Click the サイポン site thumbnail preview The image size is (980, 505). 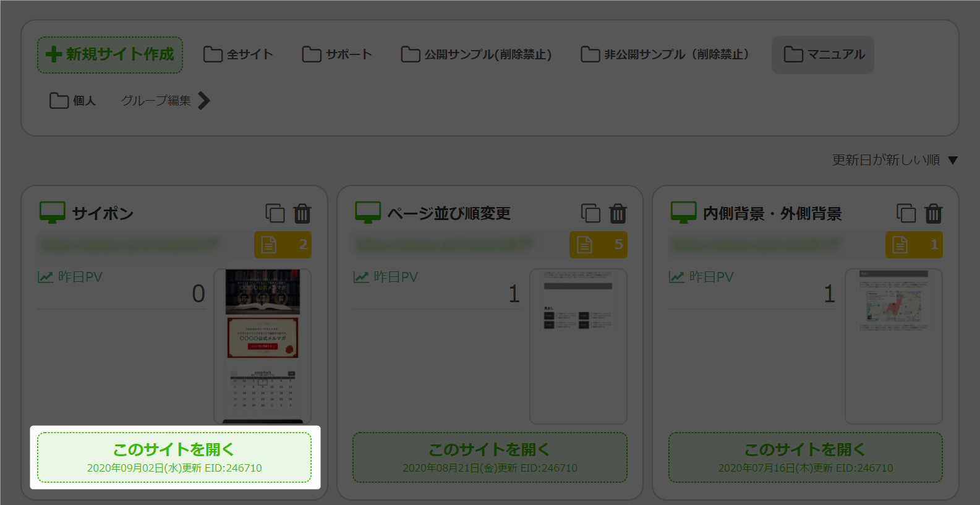point(263,346)
